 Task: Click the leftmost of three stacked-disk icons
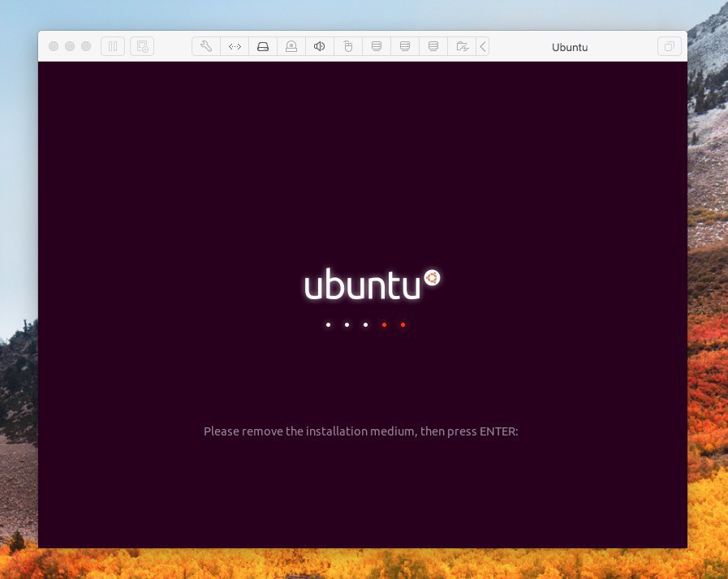(377, 46)
